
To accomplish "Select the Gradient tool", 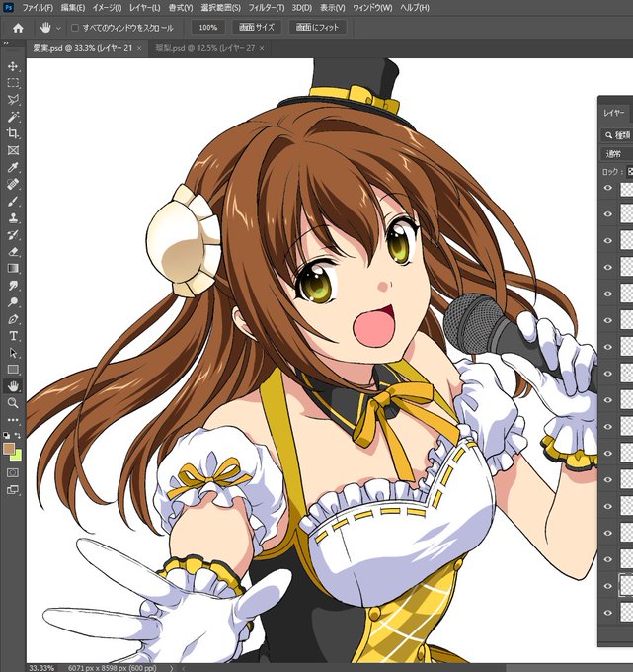I will tap(13, 268).
